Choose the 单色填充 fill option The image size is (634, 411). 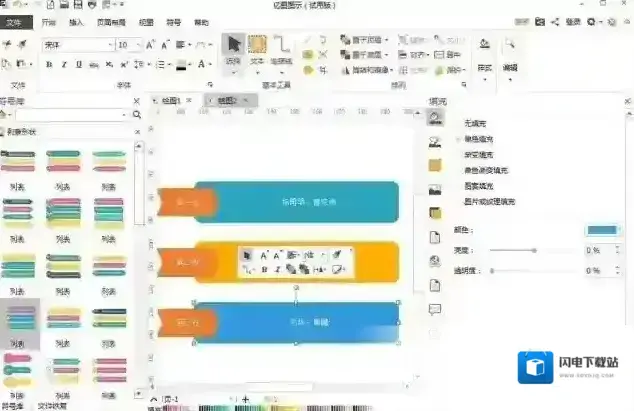click(478, 139)
